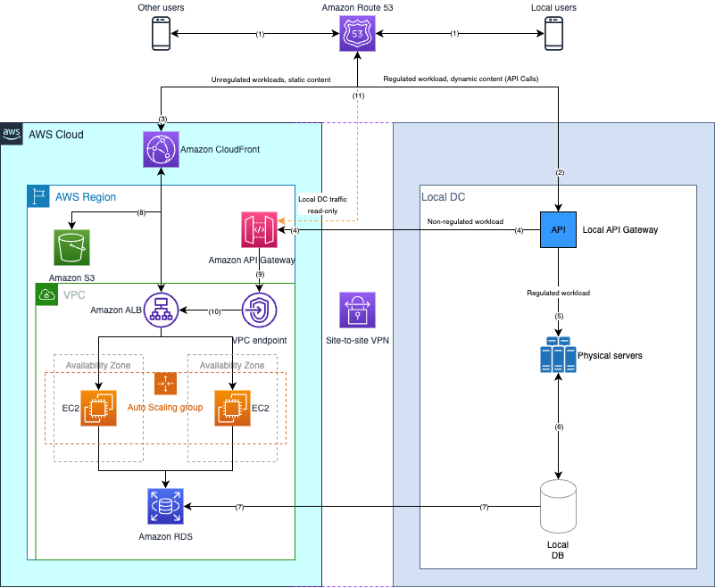Select the Local DB cylinder
The width and height of the screenshot is (715, 588).
[558, 507]
